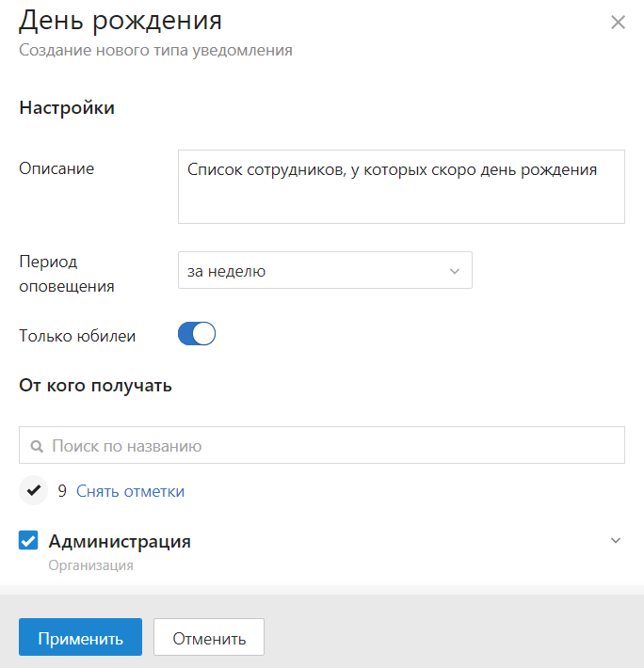Image resolution: width=644 pixels, height=668 pixels.
Task: Focus the Описание text area
Action: tap(401, 186)
